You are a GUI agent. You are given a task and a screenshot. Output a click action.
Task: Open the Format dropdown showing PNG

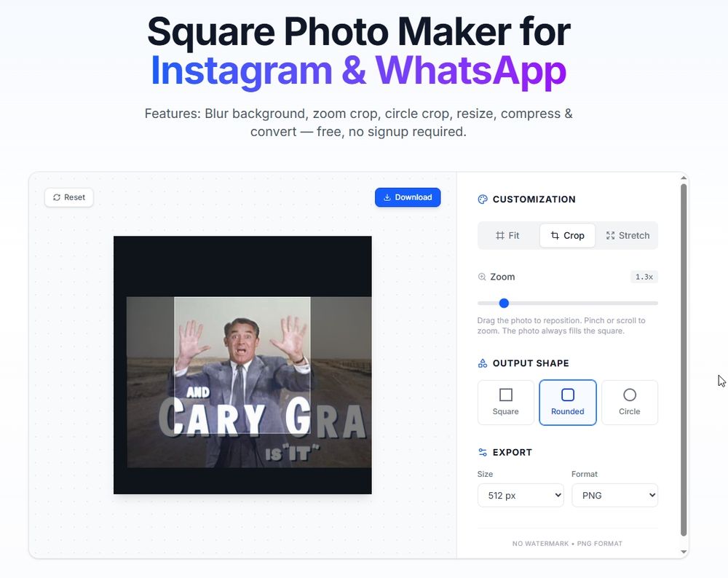click(x=614, y=495)
